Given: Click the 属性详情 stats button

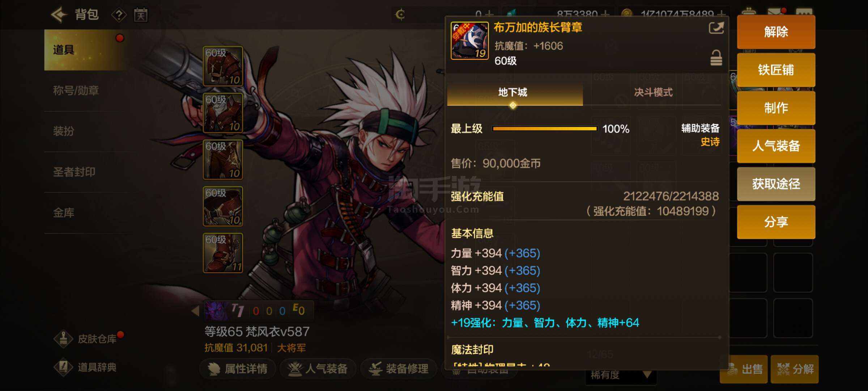Looking at the screenshot, I should 238,369.
